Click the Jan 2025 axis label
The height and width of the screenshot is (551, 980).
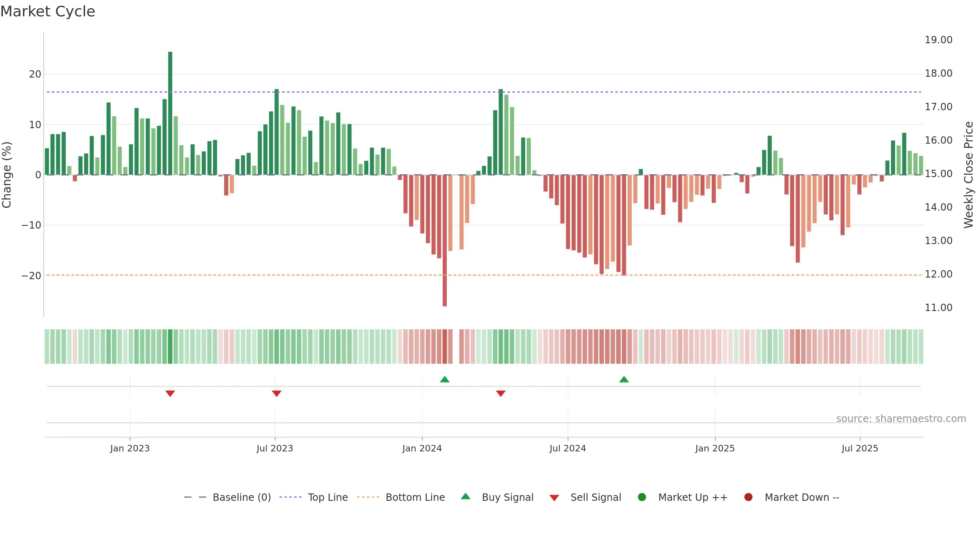pyautogui.click(x=715, y=448)
